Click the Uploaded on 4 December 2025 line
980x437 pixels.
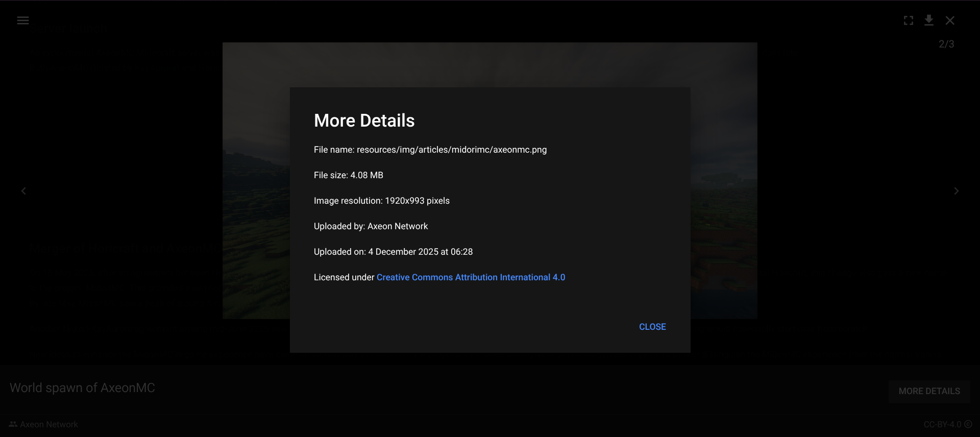[x=394, y=252]
